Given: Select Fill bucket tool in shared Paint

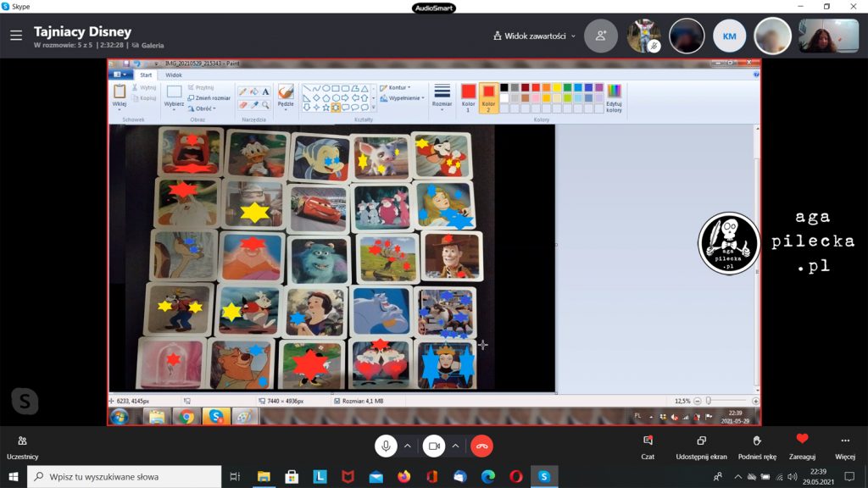Looking at the screenshot, I should click(254, 91).
